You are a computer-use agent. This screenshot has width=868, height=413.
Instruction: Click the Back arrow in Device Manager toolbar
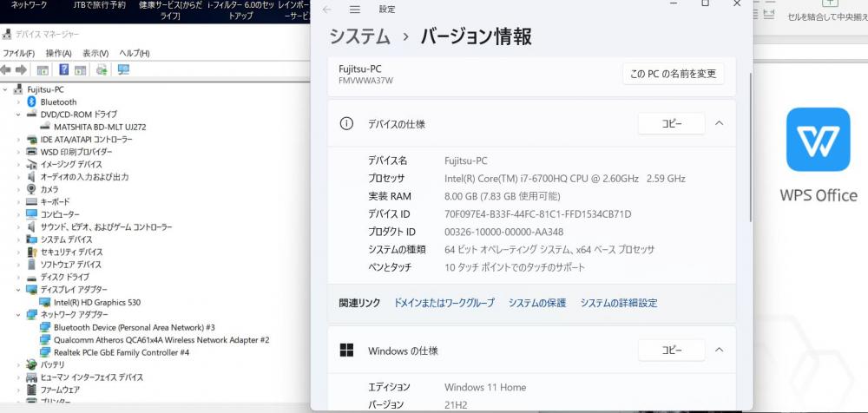point(6,69)
